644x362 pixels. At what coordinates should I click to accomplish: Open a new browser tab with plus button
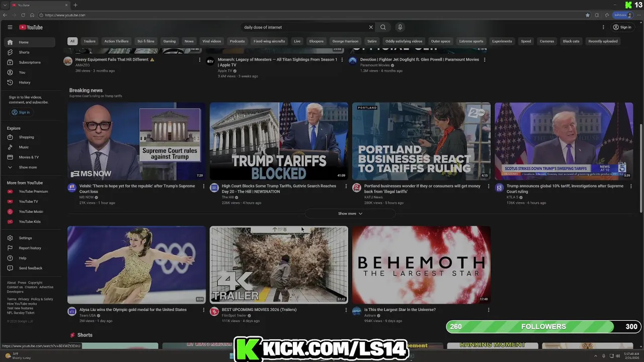(x=75, y=5)
